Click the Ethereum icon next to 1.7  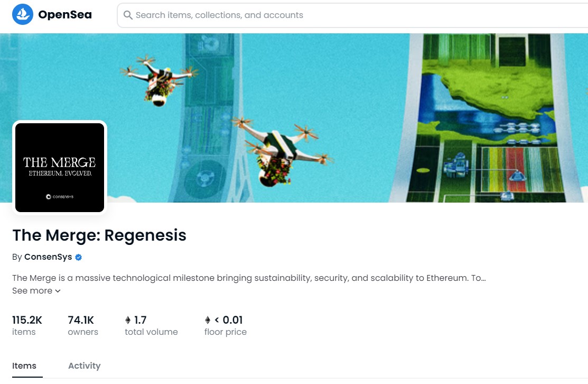tap(128, 320)
